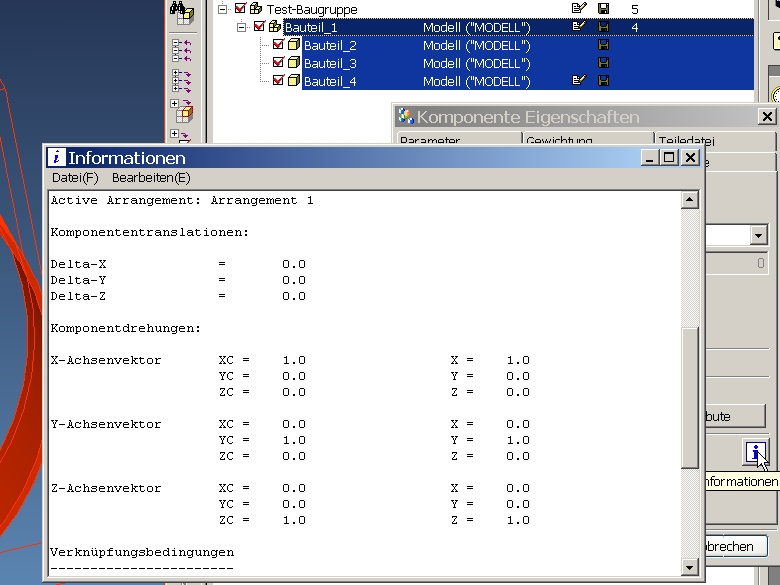Click the 'Komponententranslationen:' heading text

click(150, 232)
